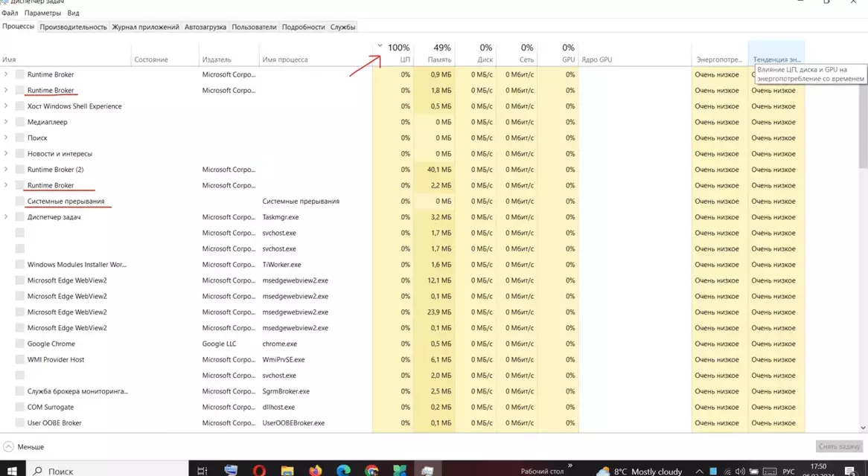868x476 pixels.
Task: Click the Task Manager taskbar icon
Action: point(428,471)
